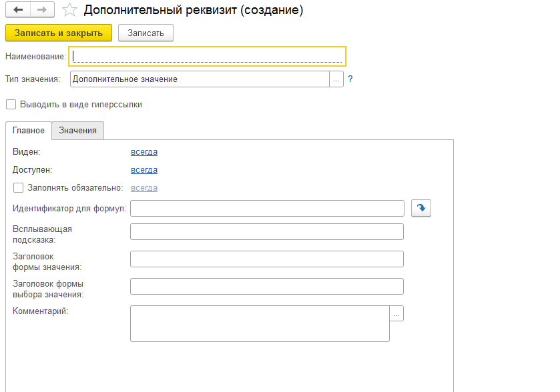Click inside the Комментарий text area

point(260,323)
